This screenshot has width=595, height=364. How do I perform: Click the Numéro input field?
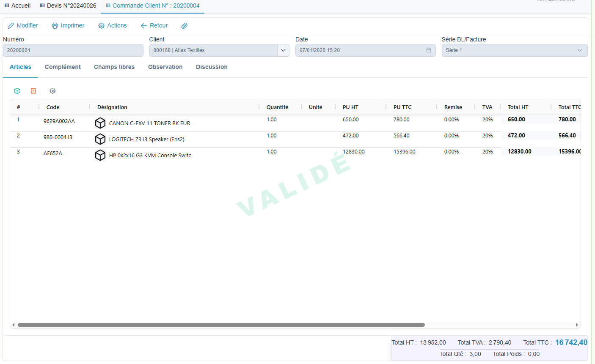[73, 50]
